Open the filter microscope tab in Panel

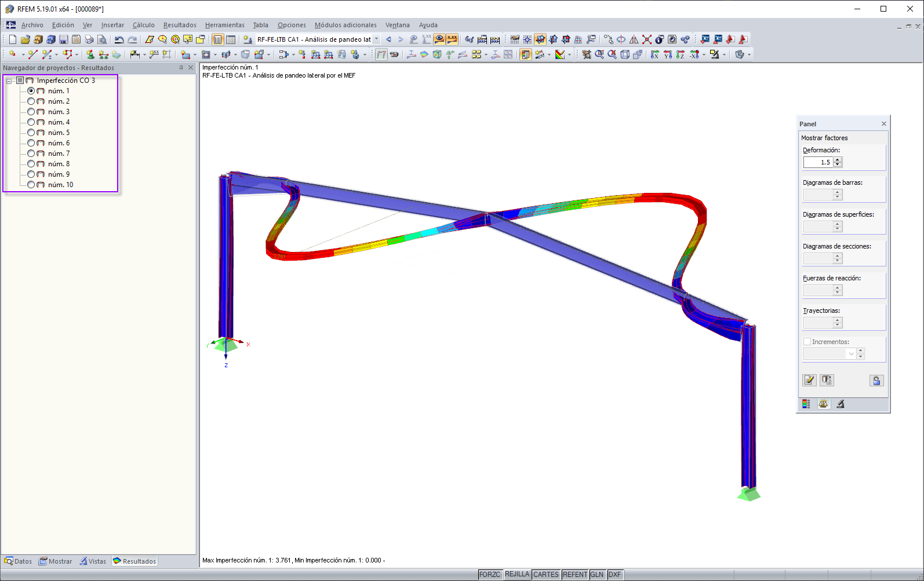click(x=841, y=404)
